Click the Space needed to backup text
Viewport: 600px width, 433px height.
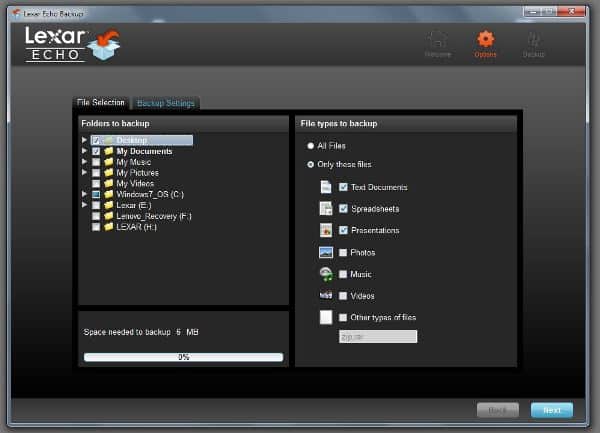tap(141, 332)
